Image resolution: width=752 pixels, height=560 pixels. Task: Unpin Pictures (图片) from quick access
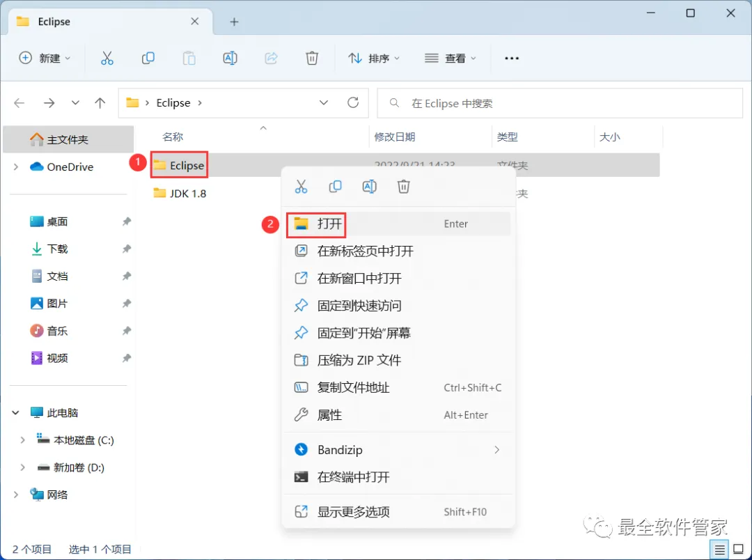click(127, 303)
